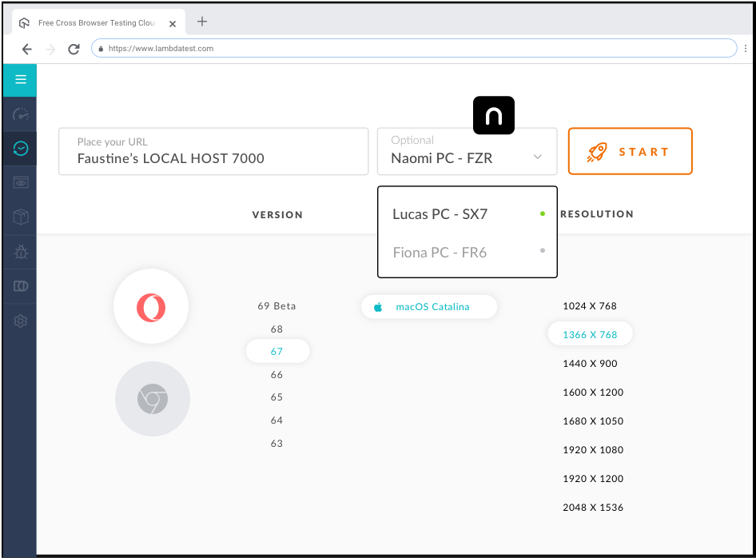Open the bug tracker icon

pos(19,253)
